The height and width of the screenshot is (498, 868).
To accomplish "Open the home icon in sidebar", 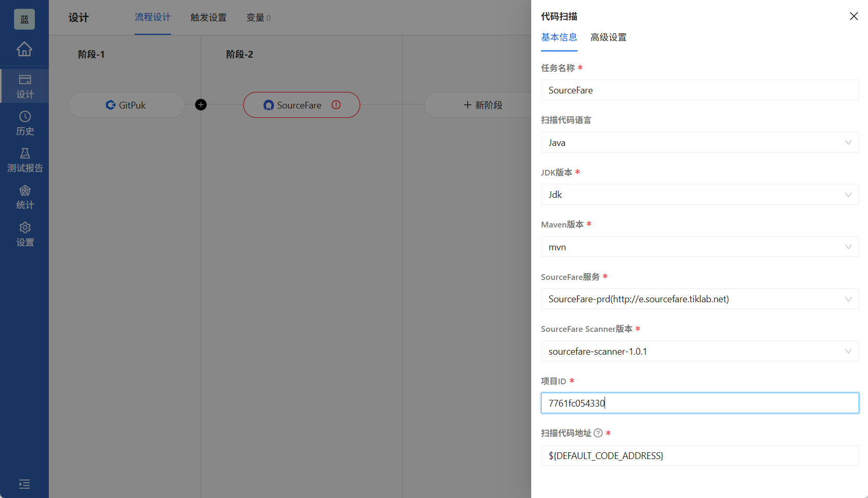I will 24,49.
